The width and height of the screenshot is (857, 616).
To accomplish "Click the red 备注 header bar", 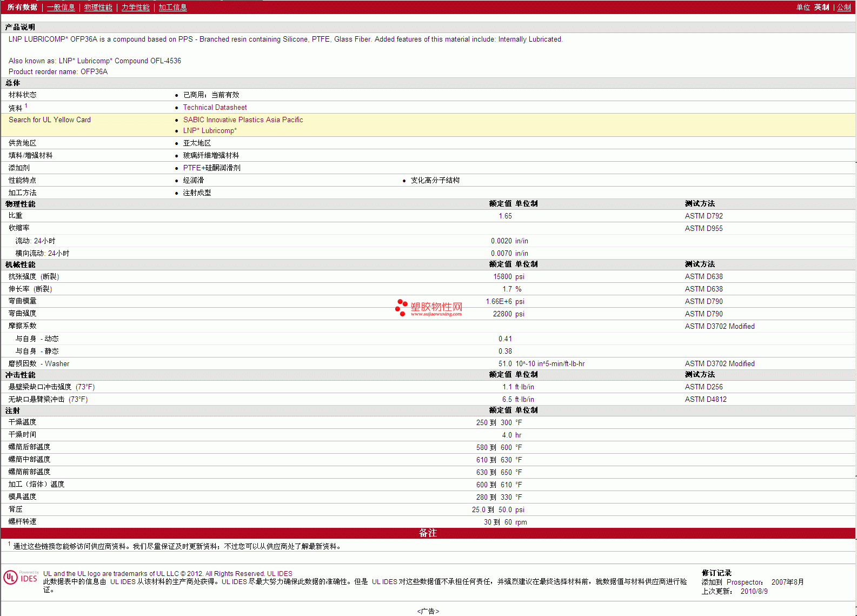I will [x=428, y=533].
